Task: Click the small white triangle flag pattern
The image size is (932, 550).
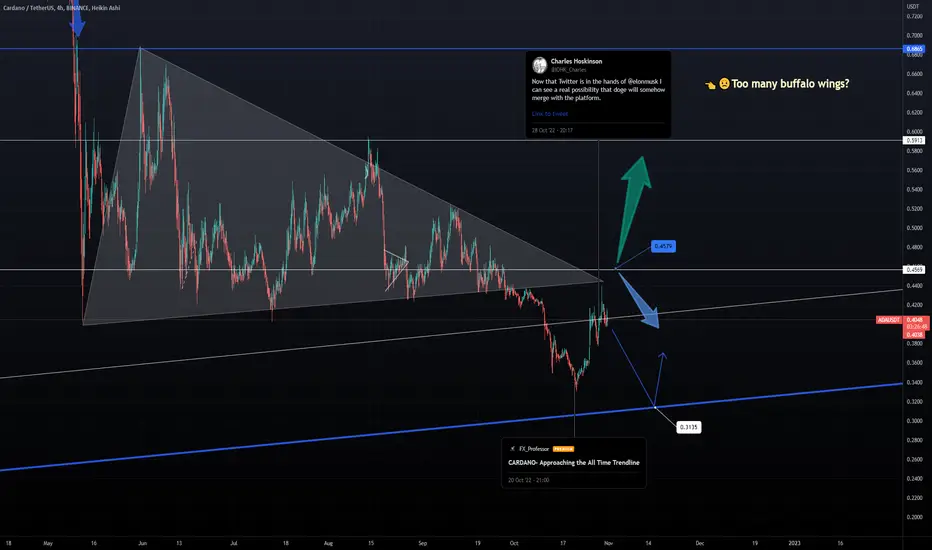Action: tap(396, 270)
